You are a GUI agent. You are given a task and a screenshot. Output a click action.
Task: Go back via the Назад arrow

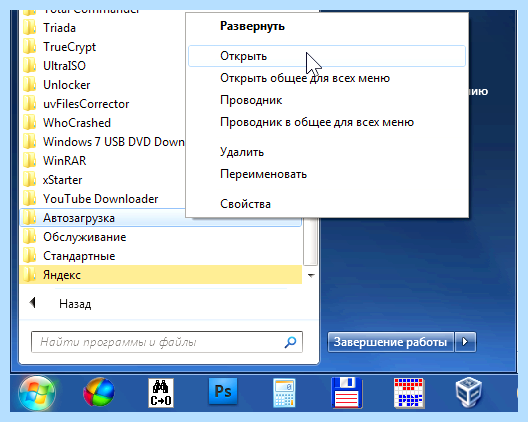pyautogui.click(x=33, y=302)
